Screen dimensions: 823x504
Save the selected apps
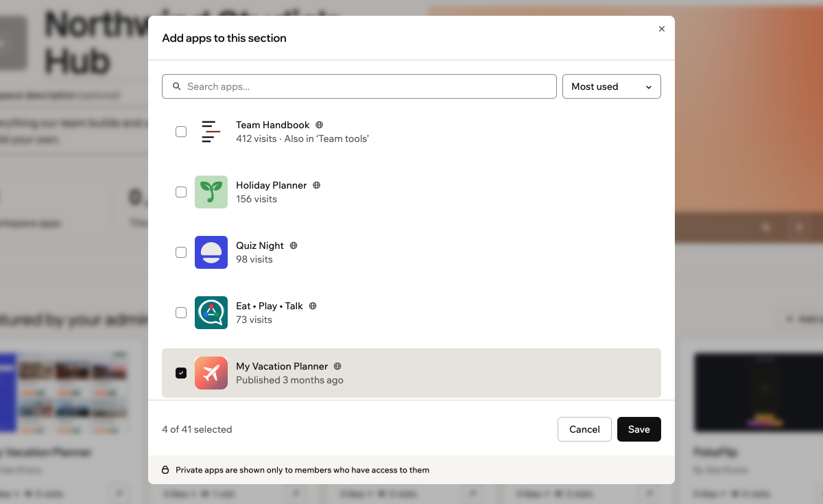tap(639, 429)
